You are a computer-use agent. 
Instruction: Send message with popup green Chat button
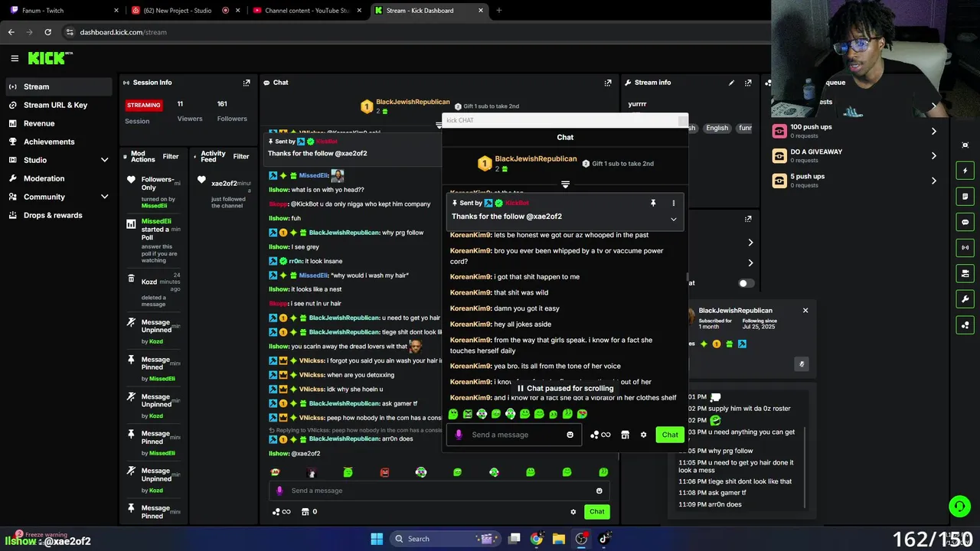[x=670, y=435]
